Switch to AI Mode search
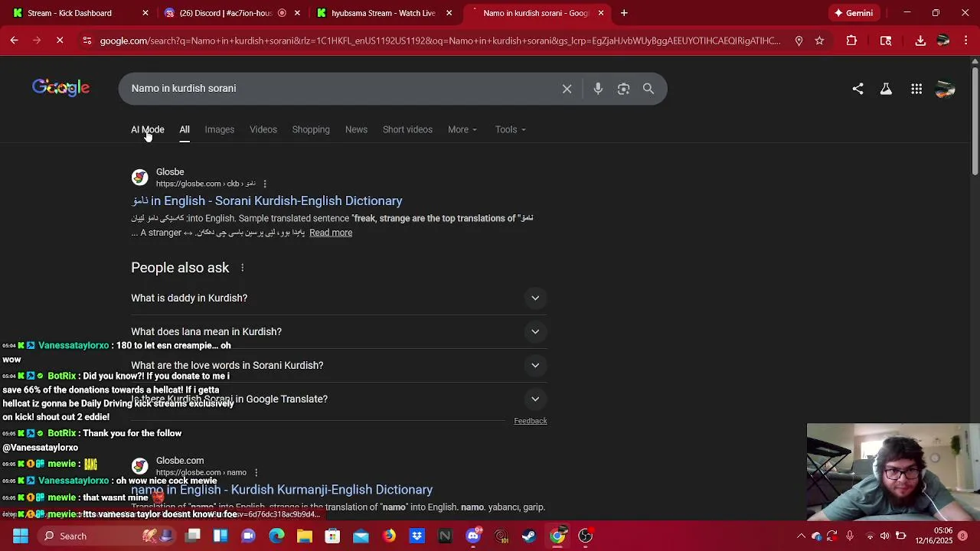The width and height of the screenshot is (980, 551). [x=148, y=129]
